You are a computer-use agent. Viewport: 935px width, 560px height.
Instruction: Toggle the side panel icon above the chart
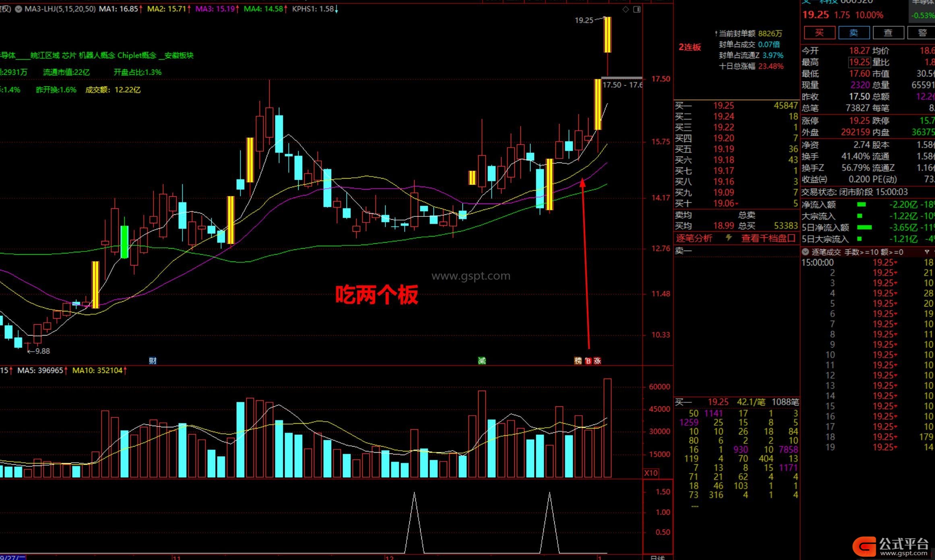(x=637, y=9)
